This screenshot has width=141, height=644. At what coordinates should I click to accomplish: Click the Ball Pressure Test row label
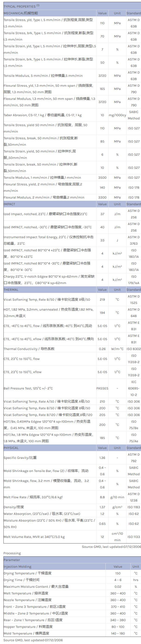coord(28,388)
